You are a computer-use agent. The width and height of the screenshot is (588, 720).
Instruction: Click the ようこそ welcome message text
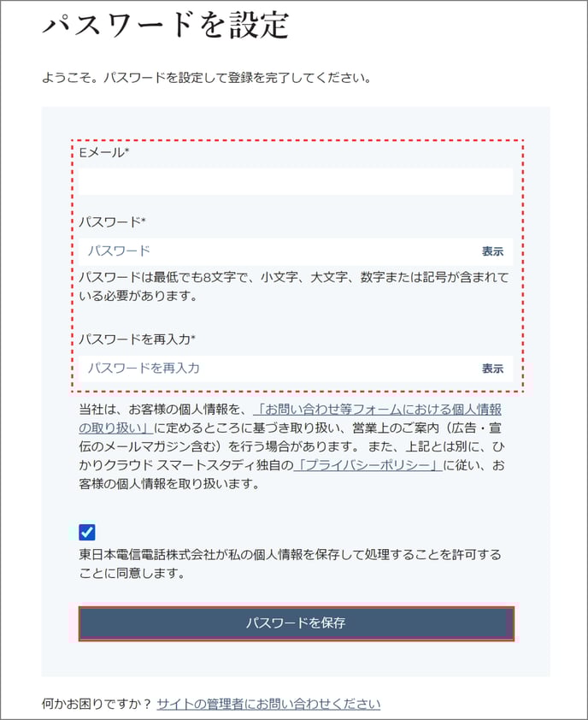[x=206, y=78]
